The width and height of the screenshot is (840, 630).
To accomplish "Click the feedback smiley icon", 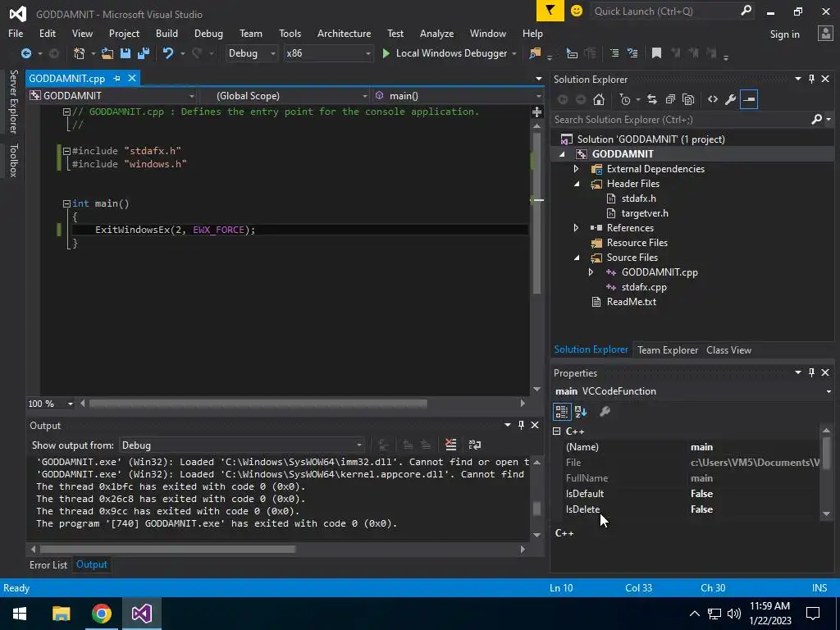I will tap(577, 11).
